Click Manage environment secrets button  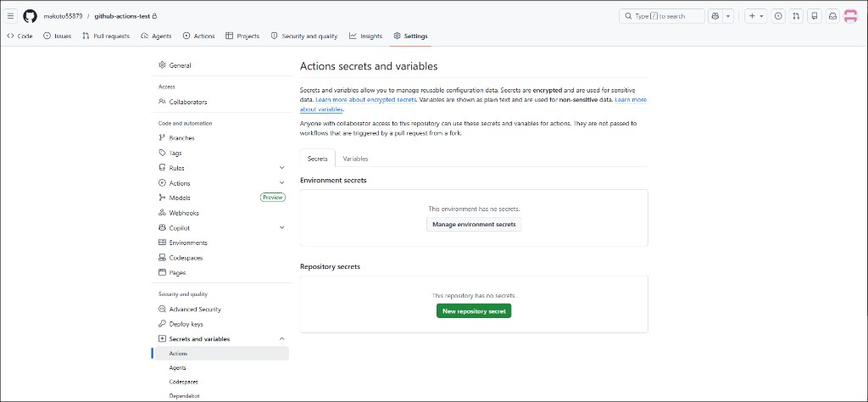(x=474, y=224)
